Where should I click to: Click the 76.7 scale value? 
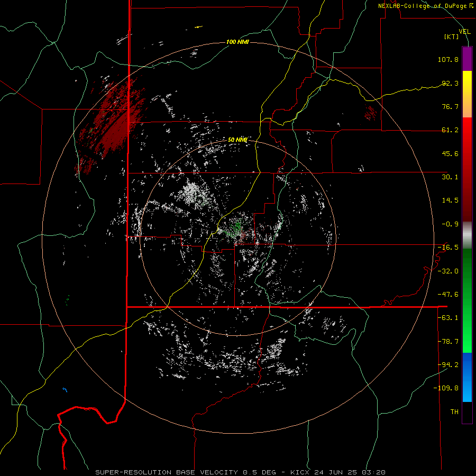[450, 106]
